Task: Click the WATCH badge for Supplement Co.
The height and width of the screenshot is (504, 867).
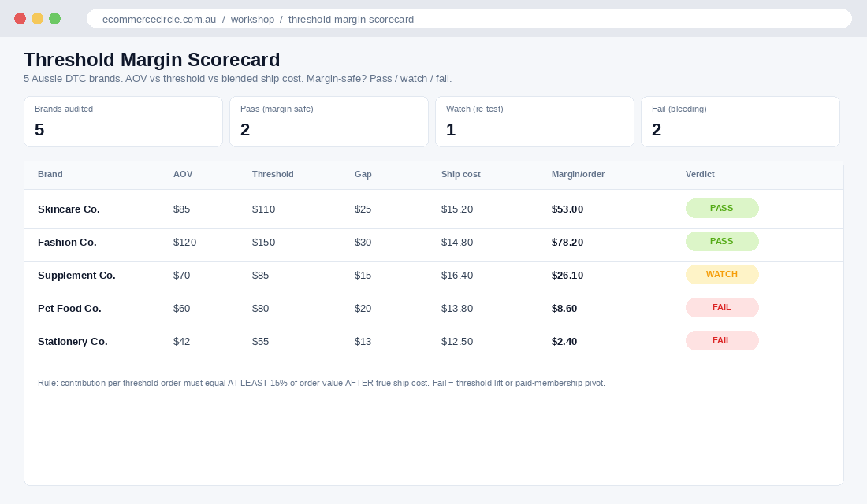Action: coord(722,275)
